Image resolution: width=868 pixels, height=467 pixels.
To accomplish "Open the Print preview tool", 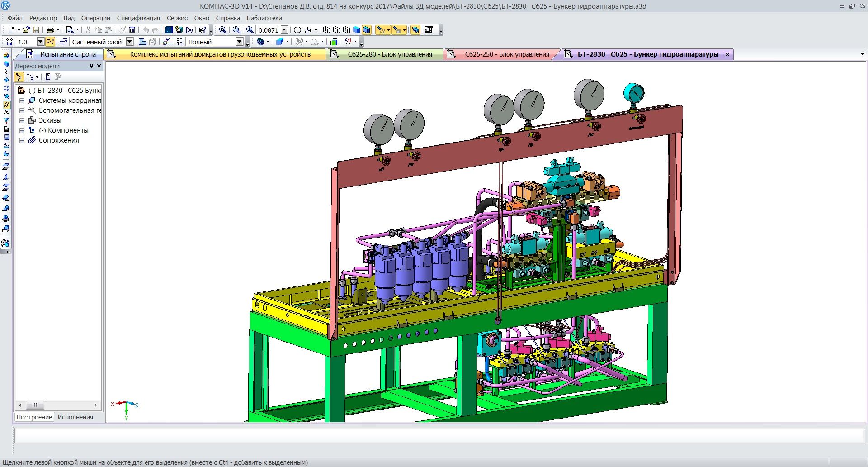I will pos(70,30).
